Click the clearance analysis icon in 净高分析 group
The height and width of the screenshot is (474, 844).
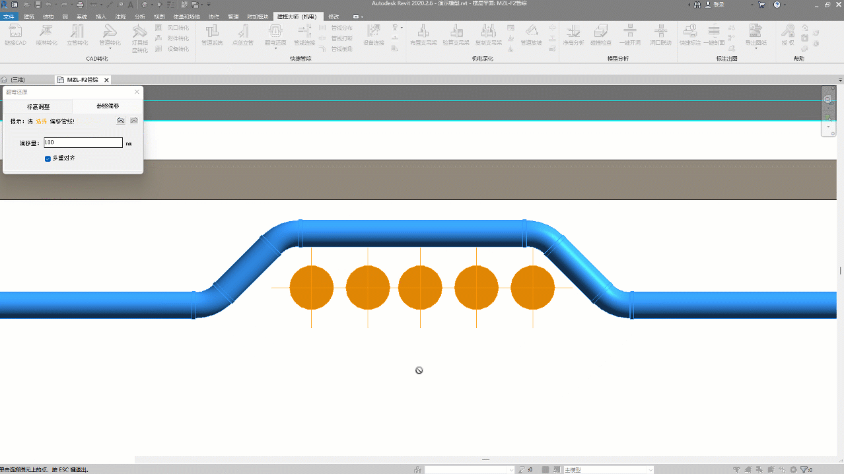tap(573, 34)
